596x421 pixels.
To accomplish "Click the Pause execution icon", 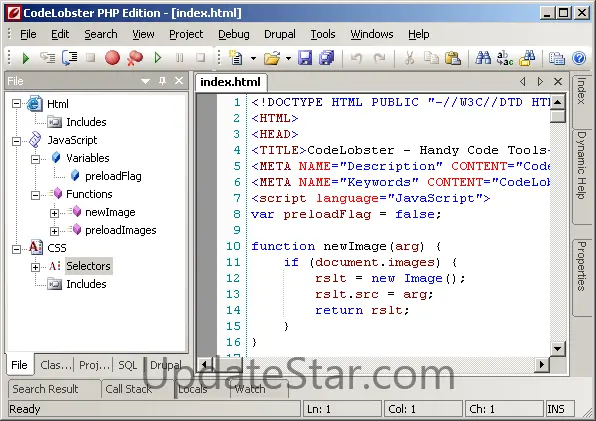I will point(179,58).
